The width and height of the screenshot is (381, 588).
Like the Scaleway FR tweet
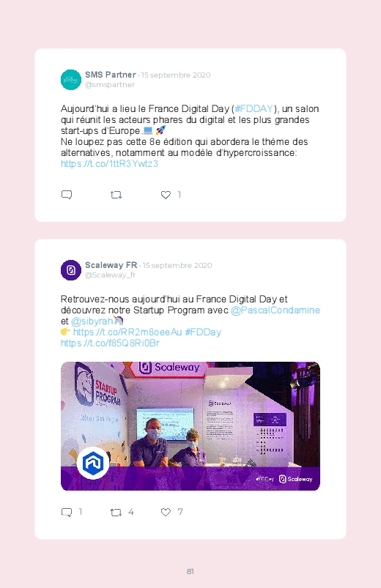pyautogui.click(x=166, y=513)
